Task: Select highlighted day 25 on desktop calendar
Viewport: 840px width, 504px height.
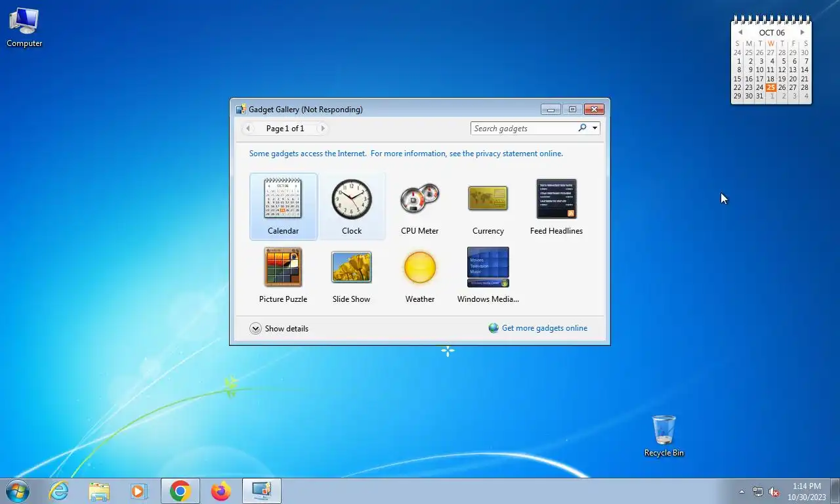Action: [x=771, y=87]
